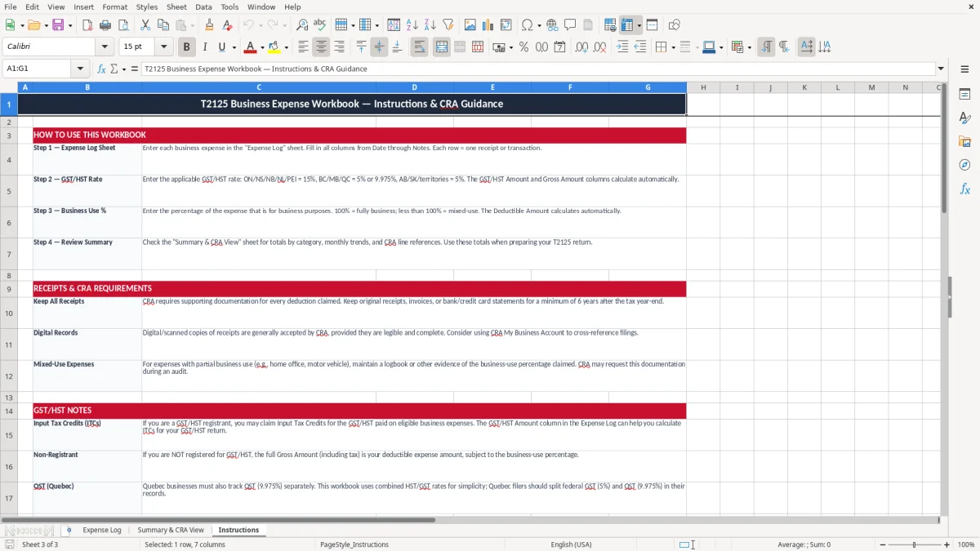Toggle Align Right
980x551 pixels.
339,47
